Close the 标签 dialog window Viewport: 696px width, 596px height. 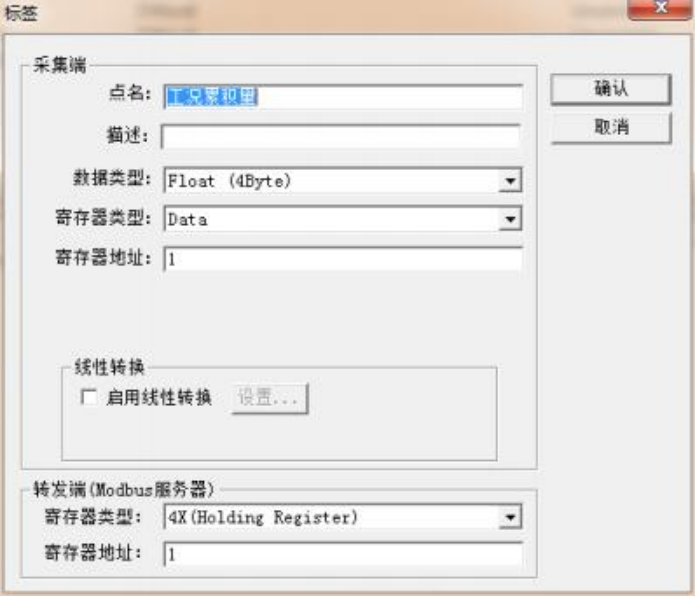click(660, 9)
